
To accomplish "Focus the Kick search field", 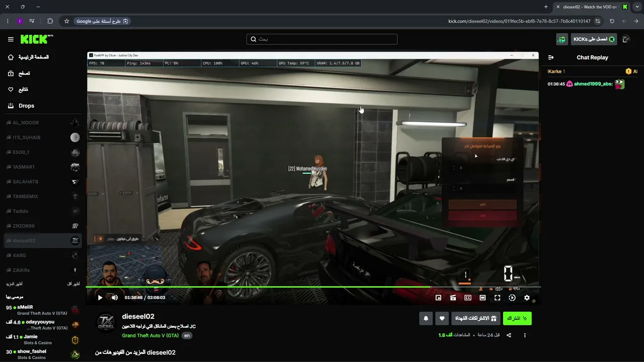I will pos(322,39).
